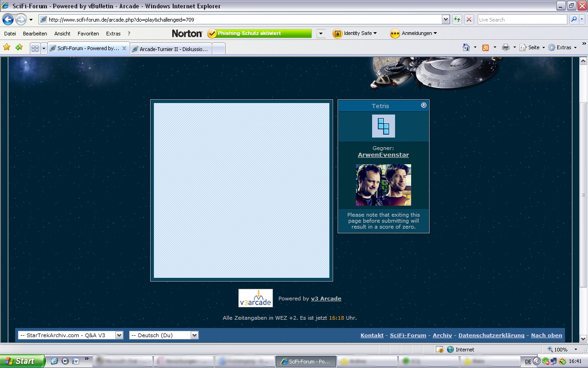Click the Home page icon
588x368 pixels.
click(x=466, y=47)
